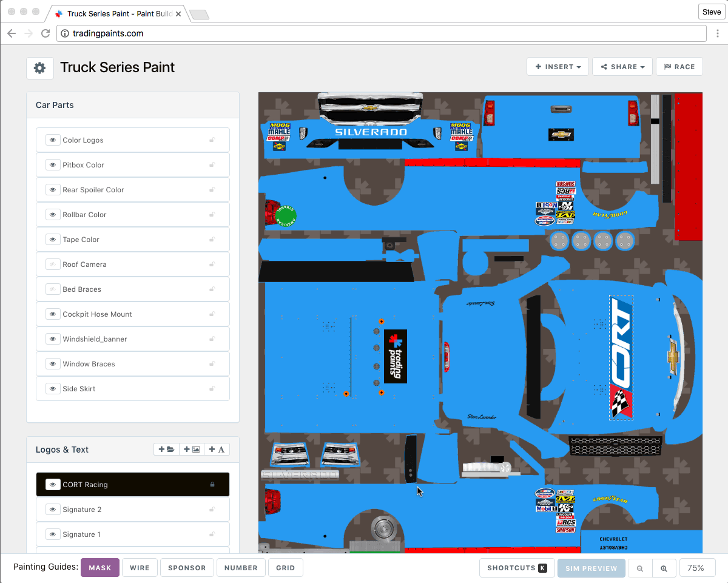Open the Insert dropdown menu
This screenshot has height=583, width=728.
558,67
